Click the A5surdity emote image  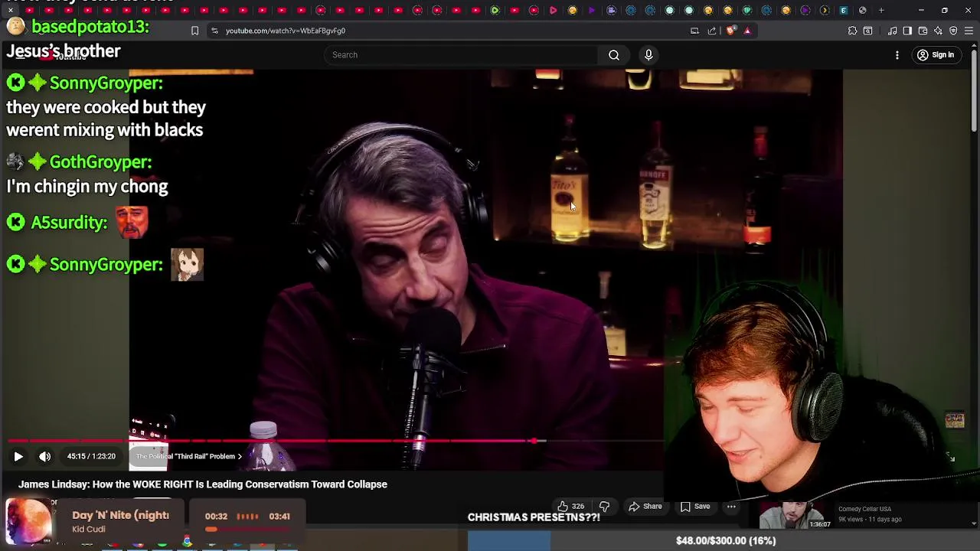click(x=132, y=222)
